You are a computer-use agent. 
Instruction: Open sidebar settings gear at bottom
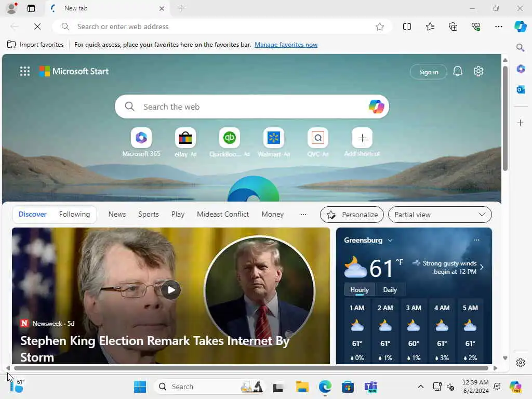pos(521,363)
